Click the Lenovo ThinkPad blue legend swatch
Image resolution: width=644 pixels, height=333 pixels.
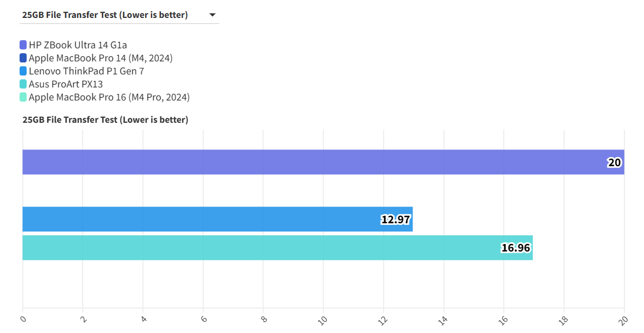tap(23, 71)
